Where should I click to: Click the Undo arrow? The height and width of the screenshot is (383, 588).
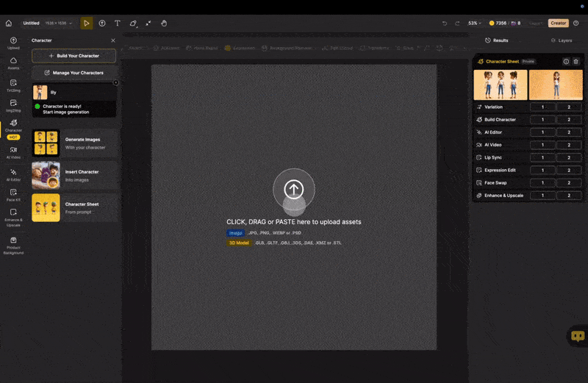coord(444,23)
